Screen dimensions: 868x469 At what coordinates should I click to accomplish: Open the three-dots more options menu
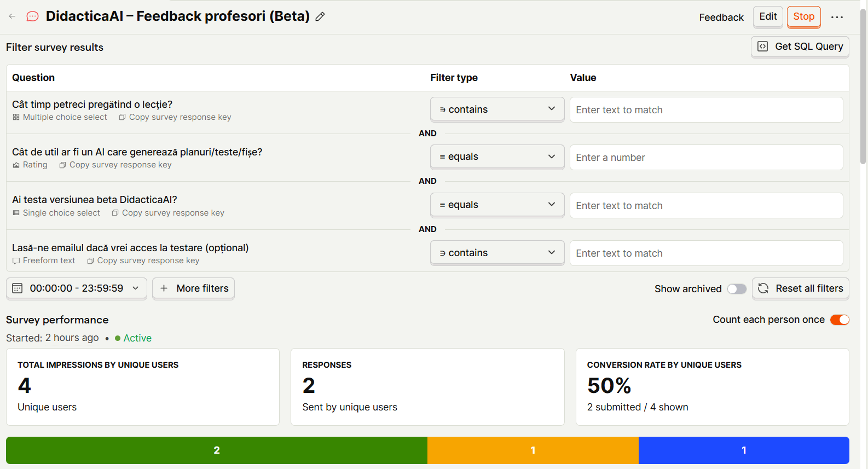click(x=837, y=17)
